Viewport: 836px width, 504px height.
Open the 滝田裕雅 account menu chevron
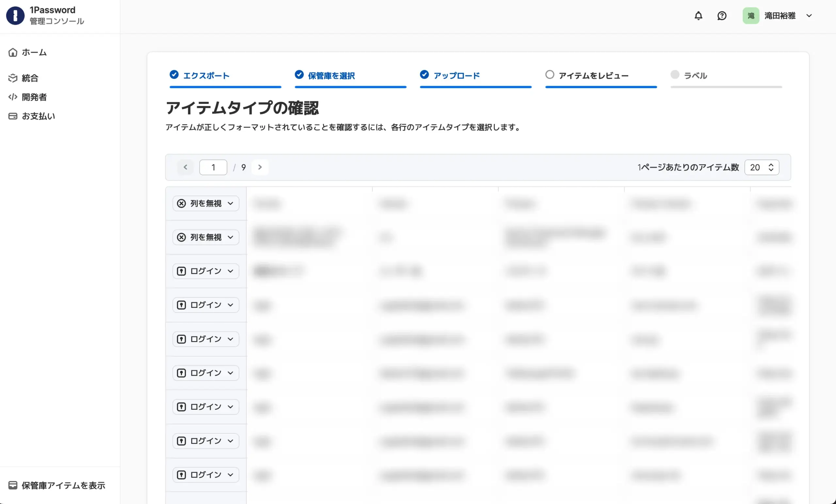809,16
